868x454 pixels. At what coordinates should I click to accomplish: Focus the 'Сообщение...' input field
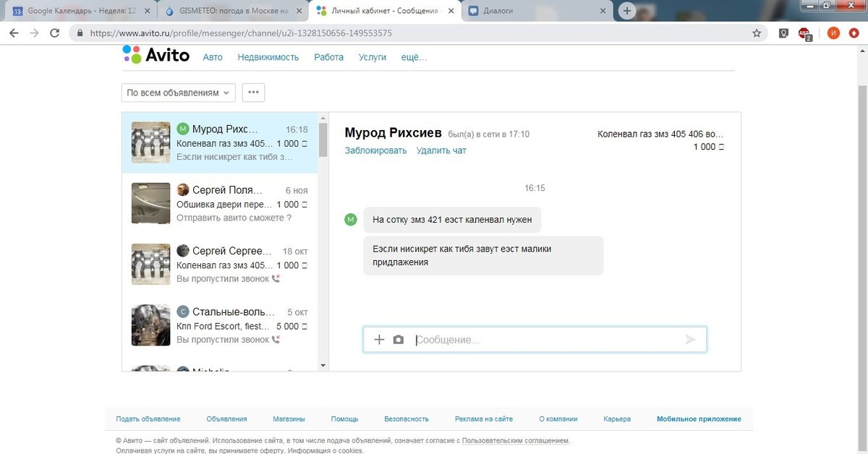click(x=542, y=340)
